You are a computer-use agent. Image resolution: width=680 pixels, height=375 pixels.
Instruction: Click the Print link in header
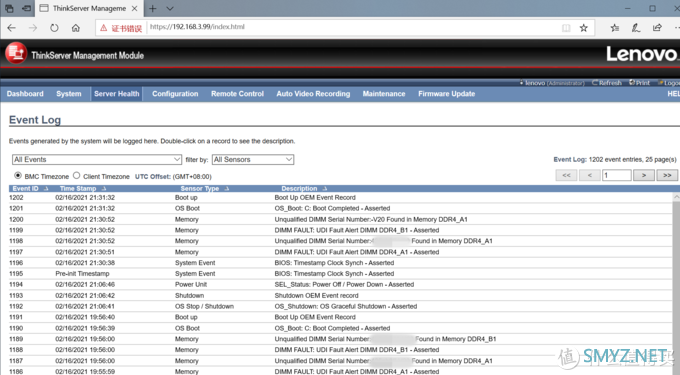(x=640, y=83)
